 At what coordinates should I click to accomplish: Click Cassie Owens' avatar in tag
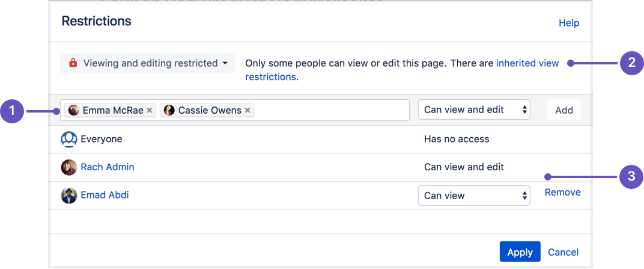[169, 110]
